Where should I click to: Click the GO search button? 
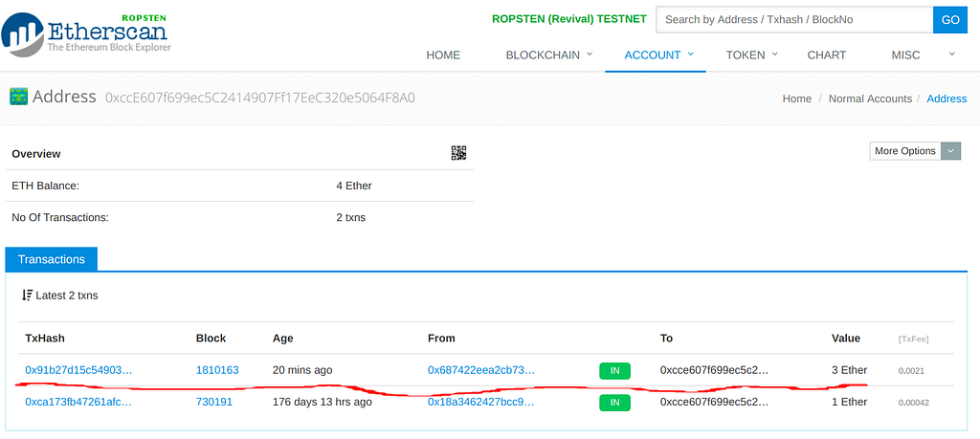tap(950, 20)
